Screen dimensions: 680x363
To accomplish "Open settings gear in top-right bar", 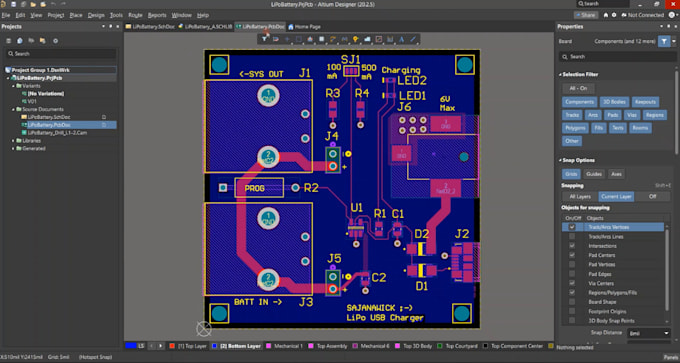I will [614, 15].
